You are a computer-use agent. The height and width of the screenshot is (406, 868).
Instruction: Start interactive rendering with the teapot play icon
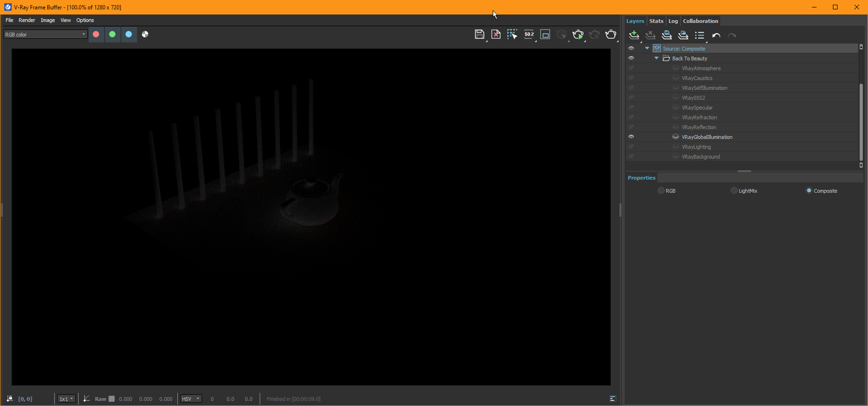point(578,34)
